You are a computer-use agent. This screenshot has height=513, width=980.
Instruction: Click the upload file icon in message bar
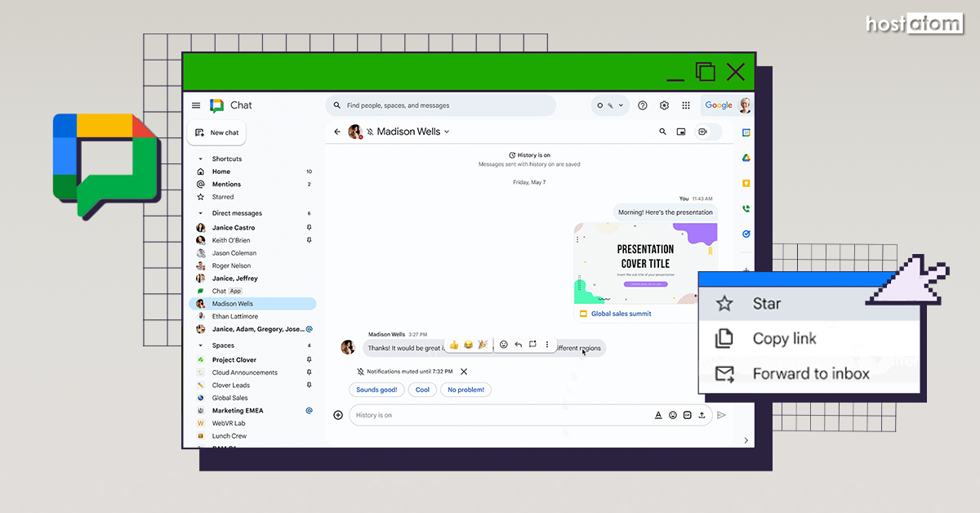(x=702, y=415)
